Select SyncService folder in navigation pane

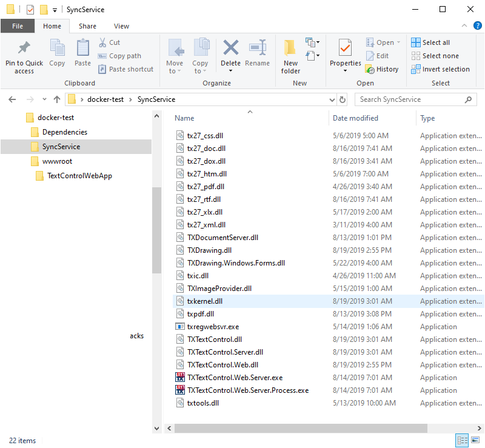pyautogui.click(x=76, y=147)
